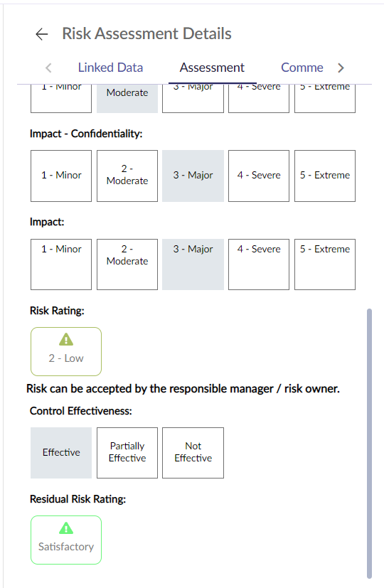Mark control as Partially Effective
Viewport: 384px width, 588px height.
127,453
